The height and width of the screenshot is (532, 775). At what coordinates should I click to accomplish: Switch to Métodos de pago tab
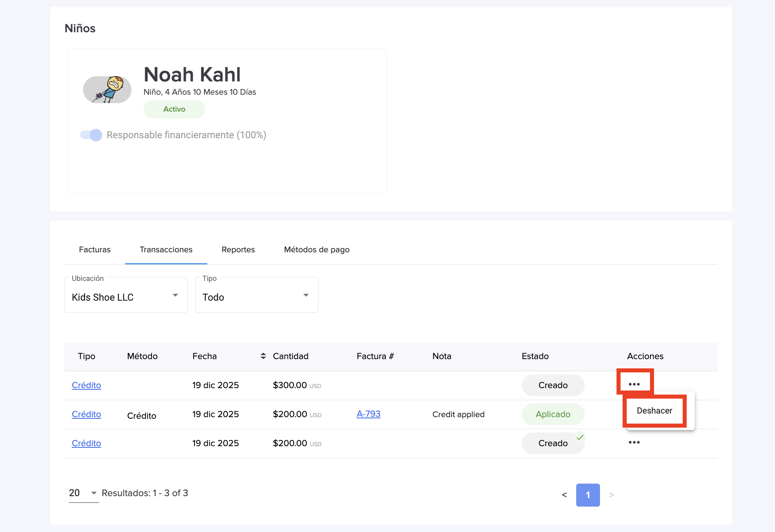(317, 249)
